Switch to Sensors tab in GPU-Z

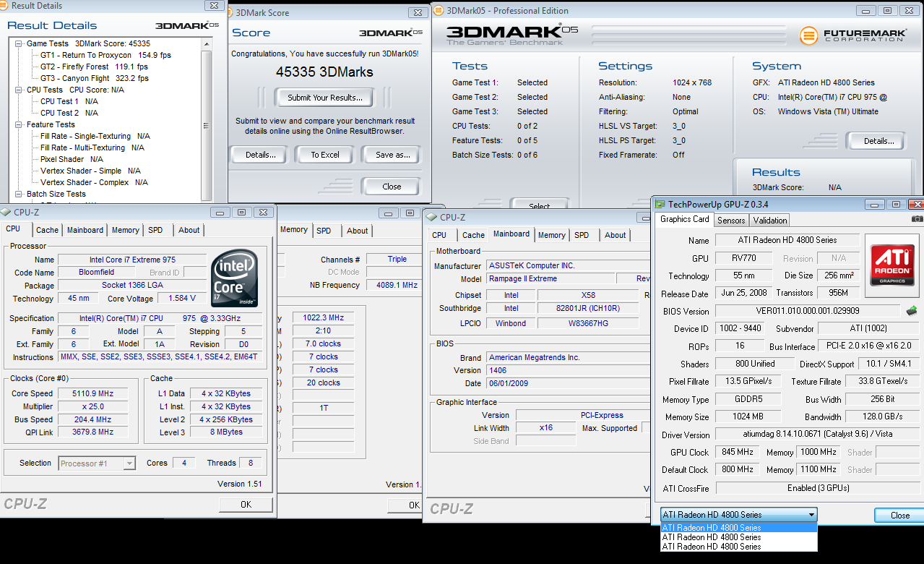point(731,220)
